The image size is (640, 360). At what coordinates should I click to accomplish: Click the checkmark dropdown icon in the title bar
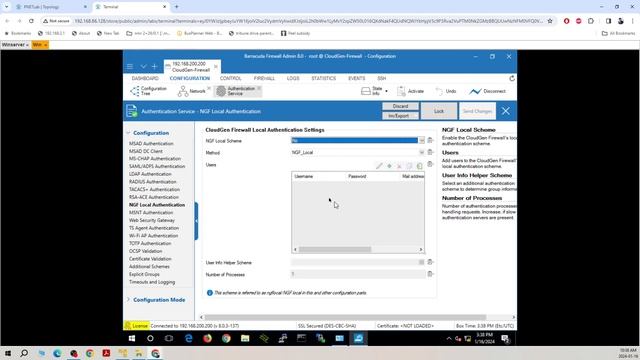coord(143,66)
